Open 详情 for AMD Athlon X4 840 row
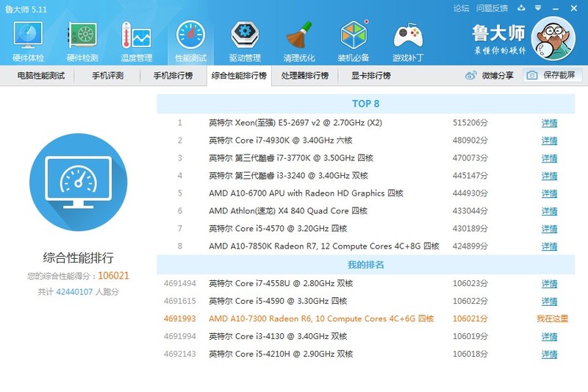This screenshot has width=588, height=392. [x=549, y=211]
